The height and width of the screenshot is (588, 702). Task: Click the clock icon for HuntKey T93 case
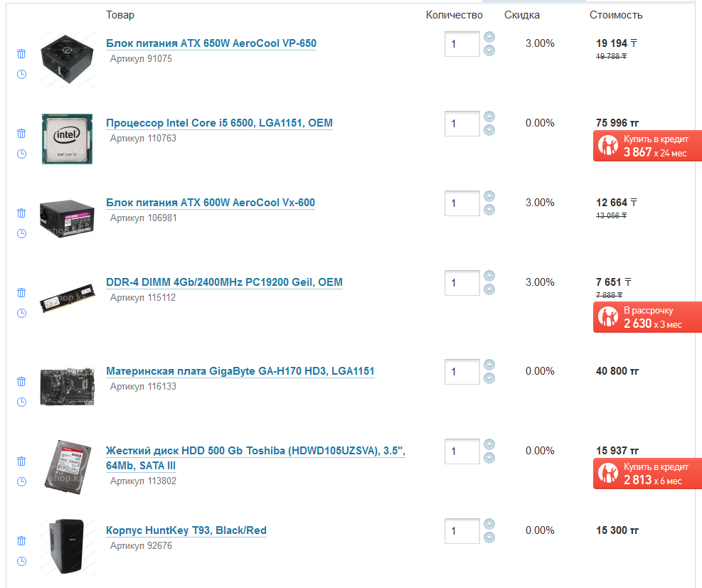[x=21, y=561]
